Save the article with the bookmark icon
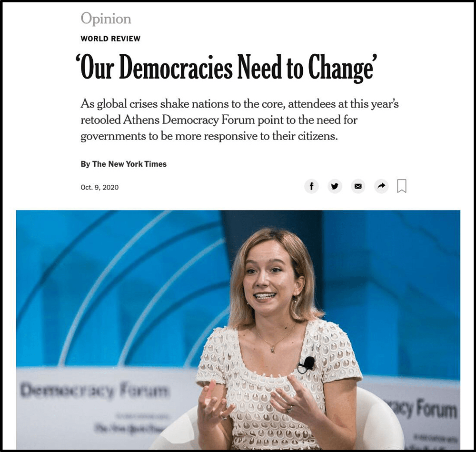476x452 pixels. [x=402, y=186]
